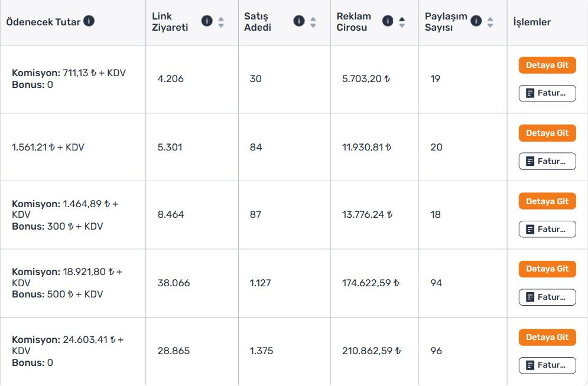Sort the table by Link Ziyareti arrows

[221, 22]
